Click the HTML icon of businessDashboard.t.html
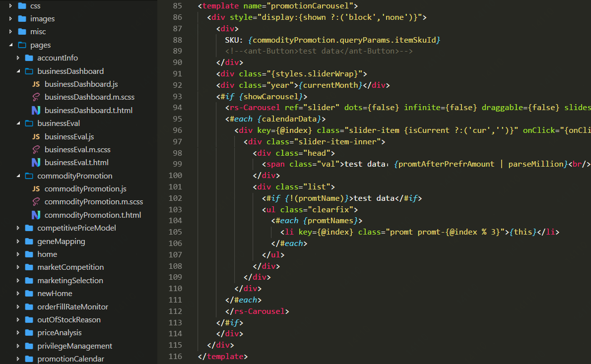Screen dimensions: 591x364 36,111
